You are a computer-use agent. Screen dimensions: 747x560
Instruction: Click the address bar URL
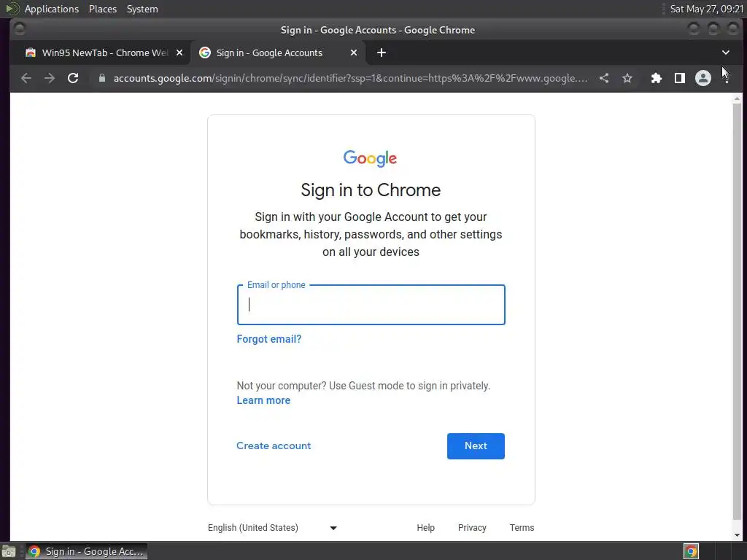(350, 78)
